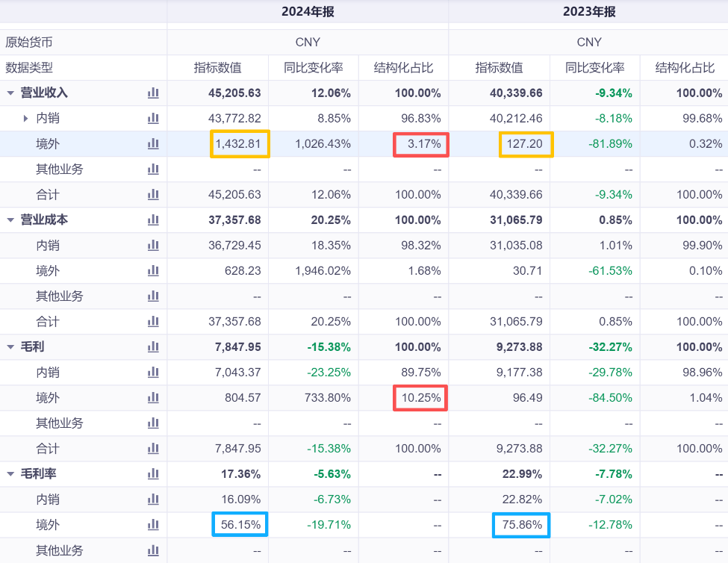This screenshot has width=728, height=563.
Task: Select the 2023年报 column header
Action: 589,12
